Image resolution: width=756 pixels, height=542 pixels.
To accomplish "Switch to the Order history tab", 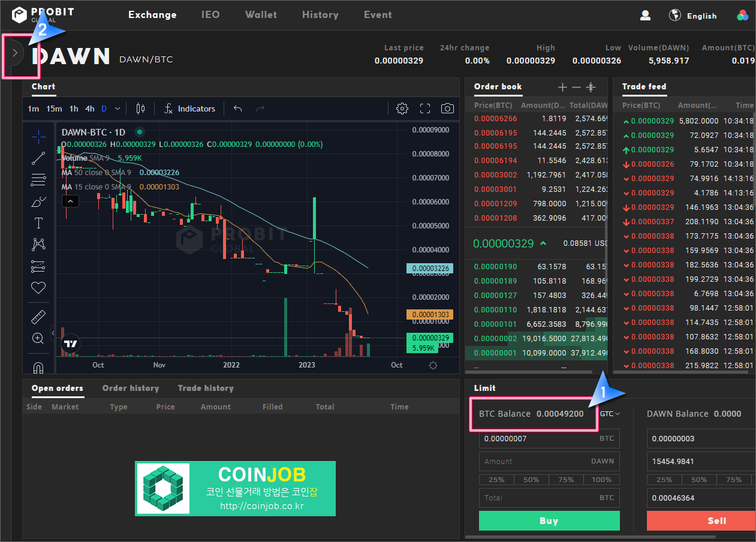I will tap(131, 389).
